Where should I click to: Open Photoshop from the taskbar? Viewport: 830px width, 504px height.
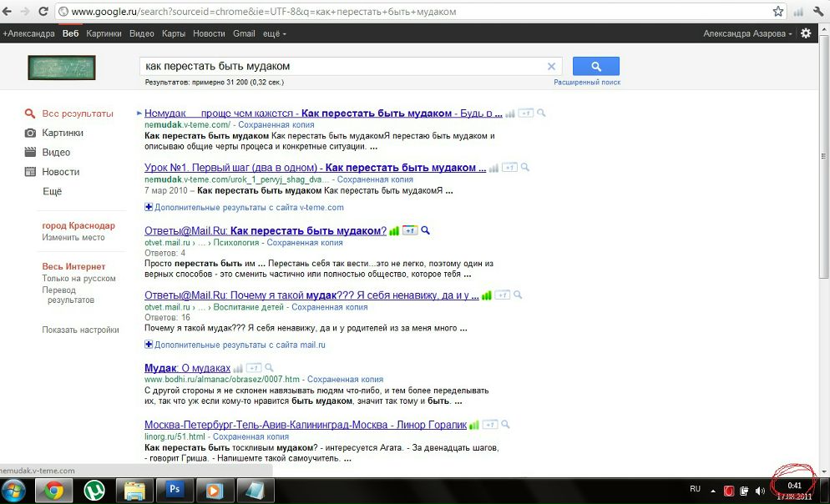[175, 489]
